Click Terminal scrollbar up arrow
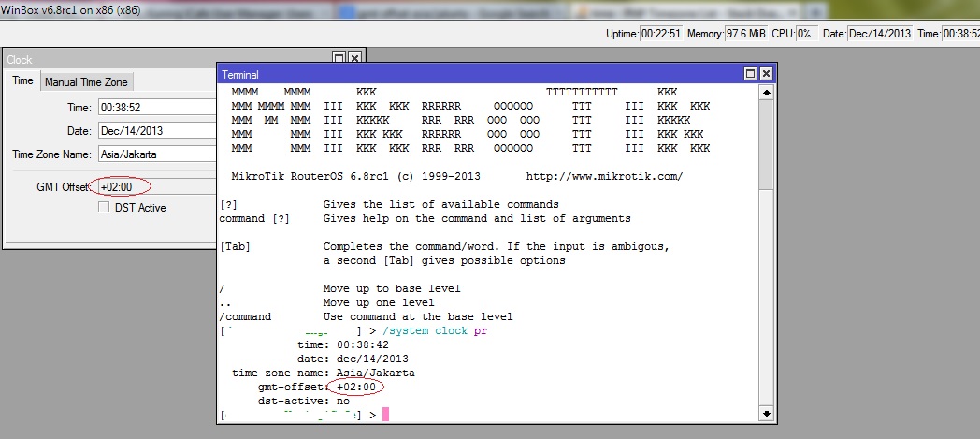Screen dimensions: 980x439 point(766,93)
